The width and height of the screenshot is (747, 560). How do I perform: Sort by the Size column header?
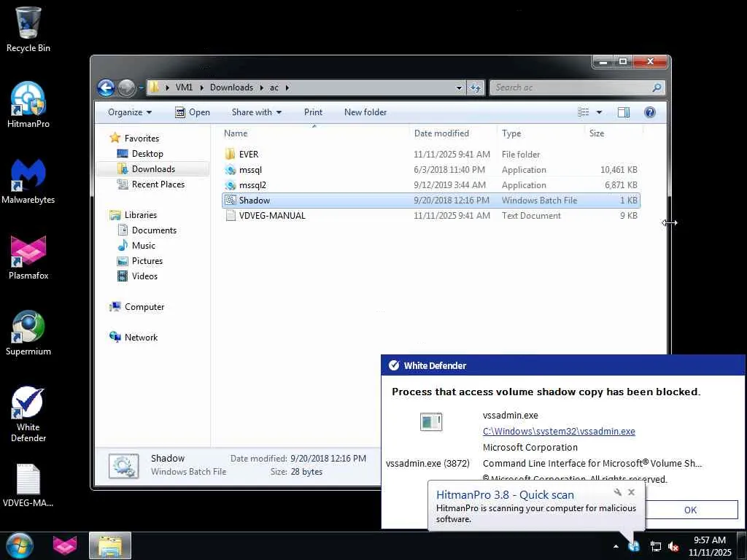[x=614, y=133]
